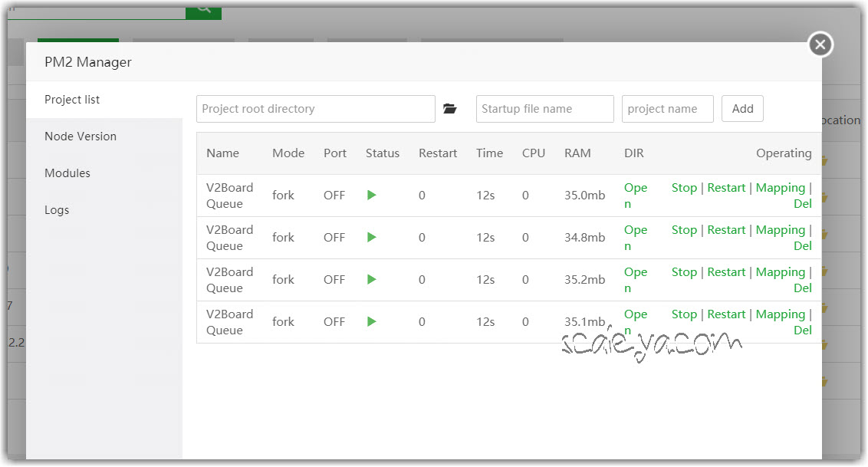
Task: Click the Startup file name field
Action: coord(544,109)
